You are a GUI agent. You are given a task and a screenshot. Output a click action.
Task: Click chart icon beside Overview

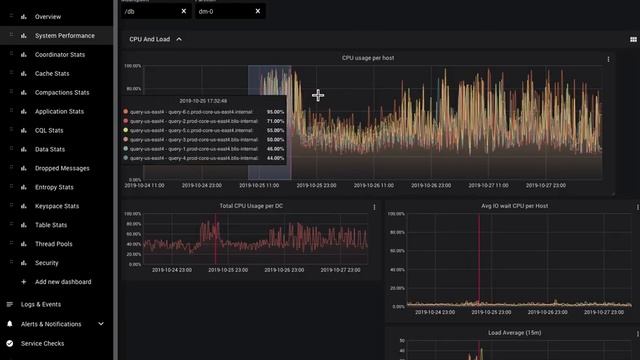tap(24, 17)
